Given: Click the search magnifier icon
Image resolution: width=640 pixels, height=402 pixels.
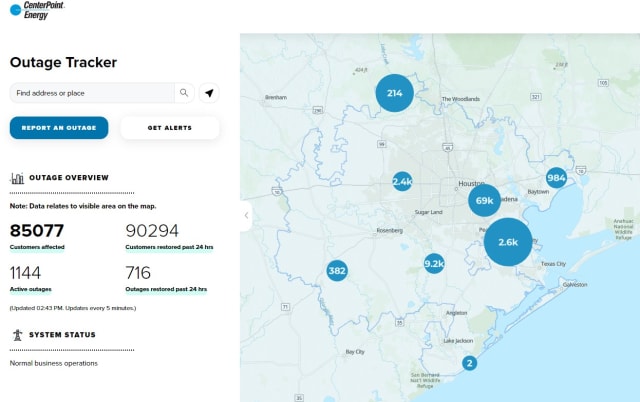Looking at the screenshot, I should [184, 93].
